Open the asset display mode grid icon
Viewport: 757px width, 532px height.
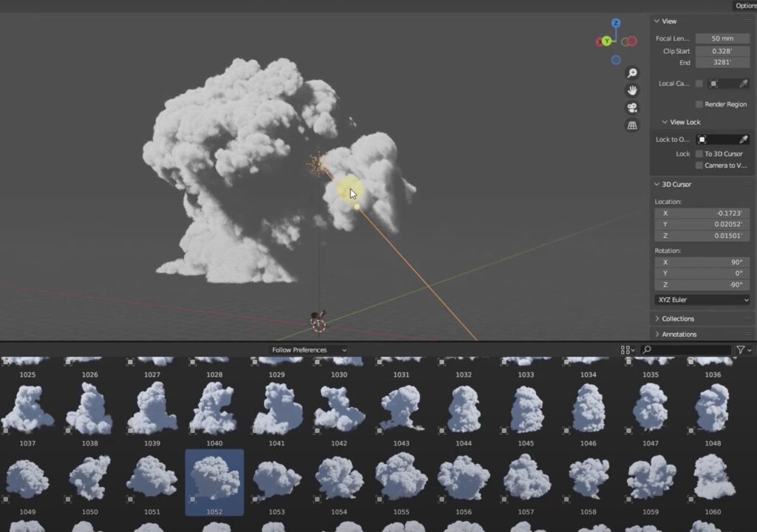[625, 349]
